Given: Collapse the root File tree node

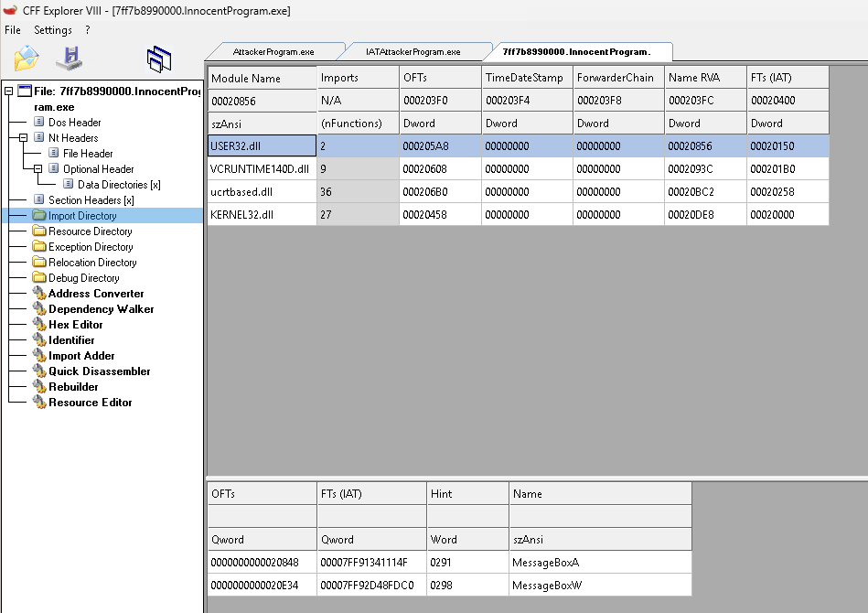Looking at the screenshot, I should (9, 91).
